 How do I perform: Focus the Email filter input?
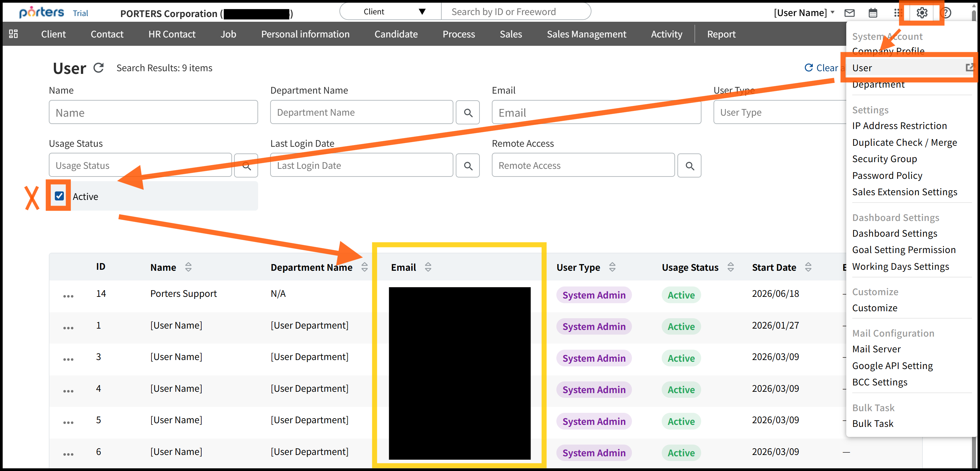click(x=596, y=112)
